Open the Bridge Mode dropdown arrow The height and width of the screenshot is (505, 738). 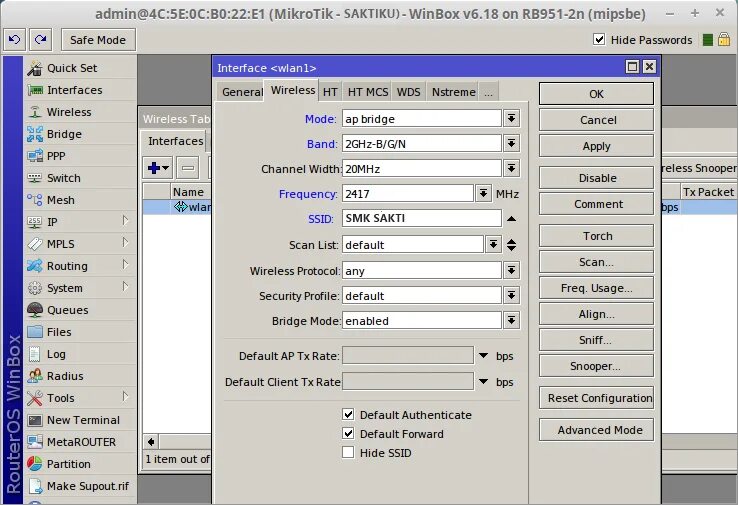click(x=512, y=321)
